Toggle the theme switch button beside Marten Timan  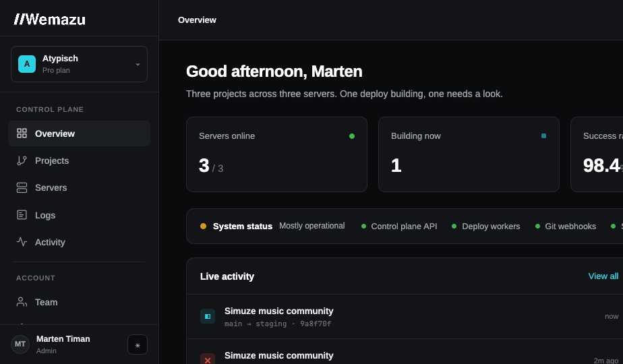pyautogui.click(x=138, y=344)
